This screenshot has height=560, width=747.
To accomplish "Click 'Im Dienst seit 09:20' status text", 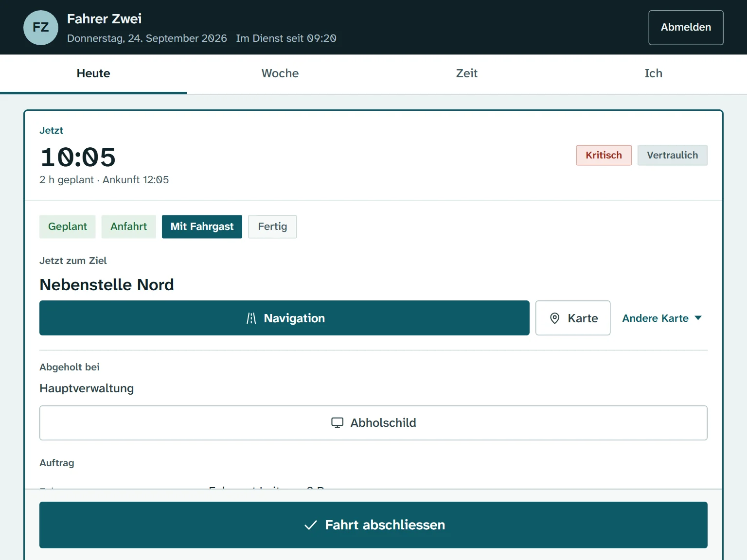I will [x=286, y=38].
